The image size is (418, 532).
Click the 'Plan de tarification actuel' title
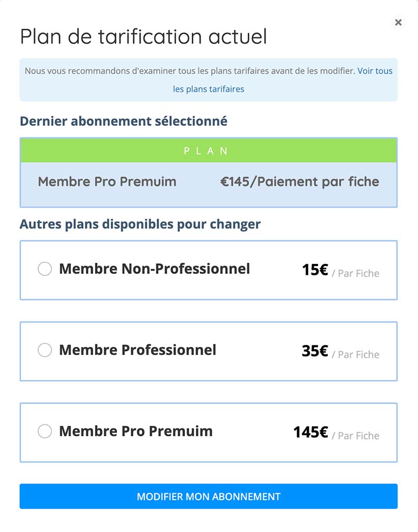point(143,37)
